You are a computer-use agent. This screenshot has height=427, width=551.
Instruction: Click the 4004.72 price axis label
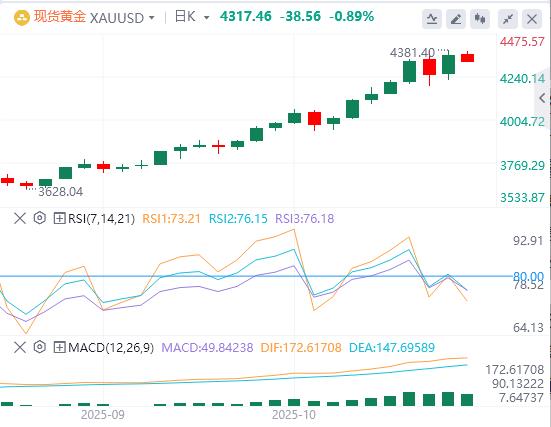click(522, 122)
